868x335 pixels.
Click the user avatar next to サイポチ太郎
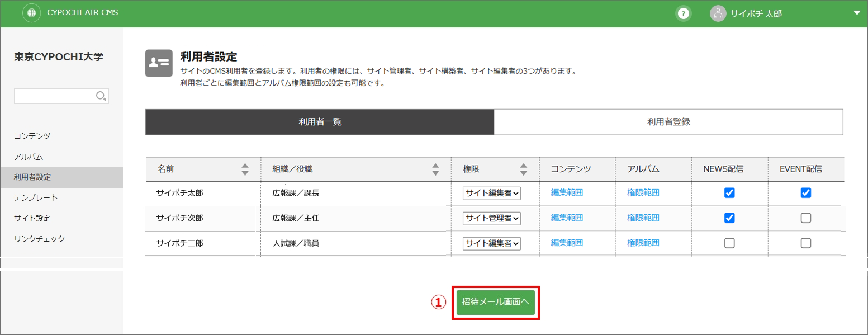(718, 13)
